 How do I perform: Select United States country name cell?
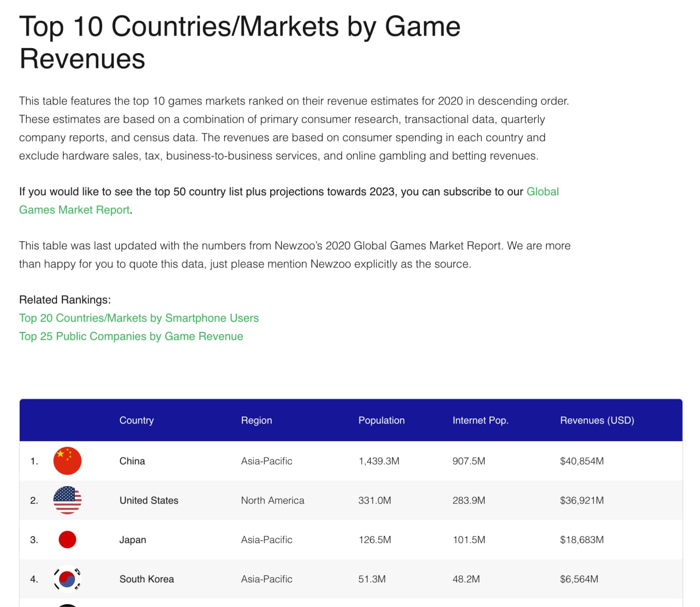[x=149, y=500]
